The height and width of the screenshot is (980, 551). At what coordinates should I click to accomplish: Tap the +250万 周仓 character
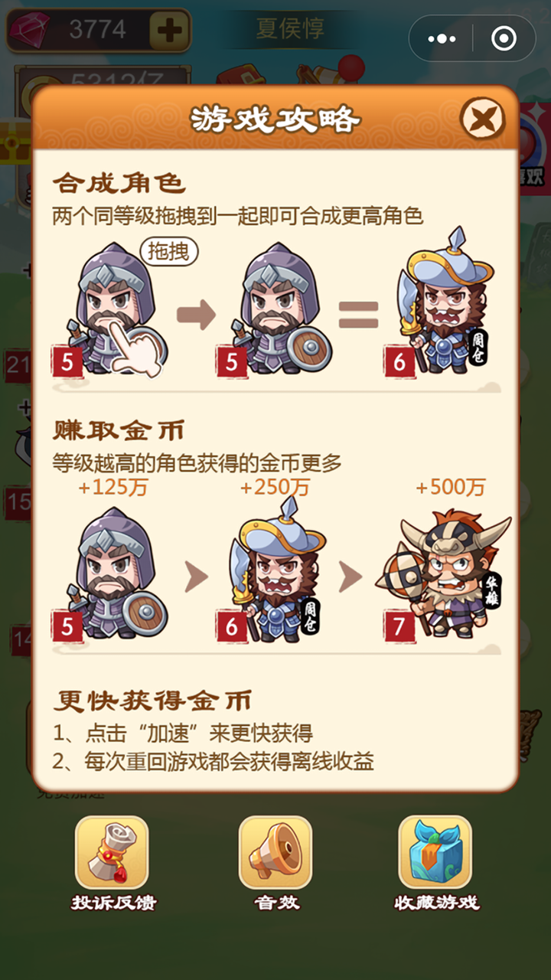pyautogui.click(x=275, y=570)
